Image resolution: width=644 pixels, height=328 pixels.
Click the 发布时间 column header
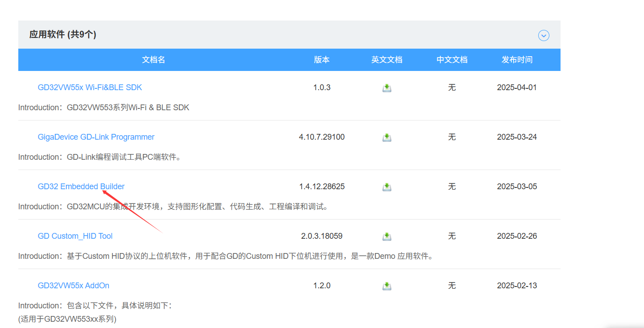[x=517, y=60]
